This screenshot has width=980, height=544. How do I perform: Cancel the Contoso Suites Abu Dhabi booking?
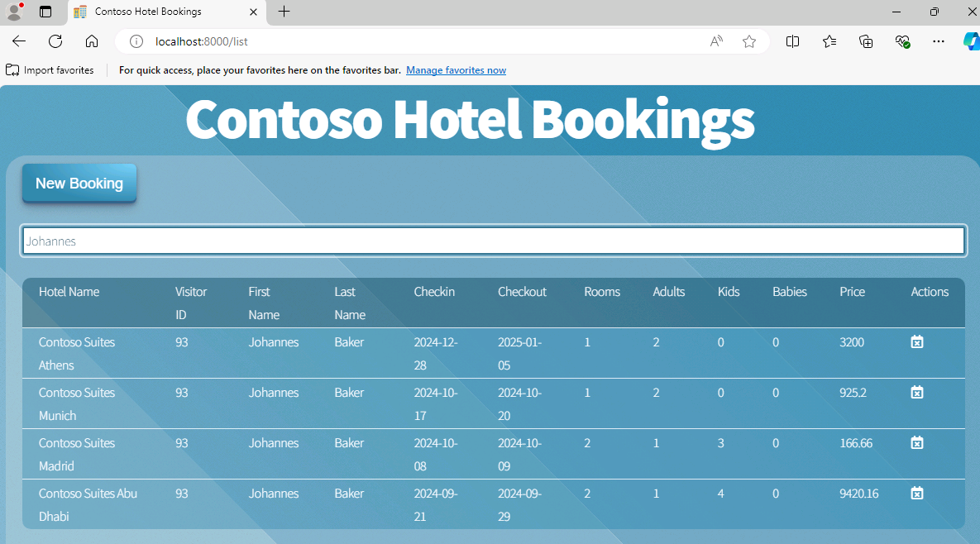[917, 494]
